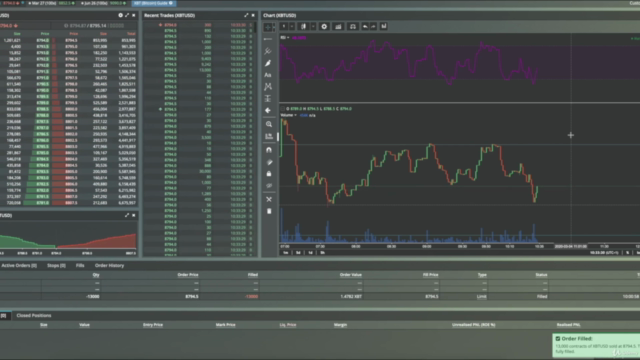The width and height of the screenshot is (640, 360).
Task: Click undo arrow in chart toolbar
Action: pyautogui.click(x=365, y=27)
